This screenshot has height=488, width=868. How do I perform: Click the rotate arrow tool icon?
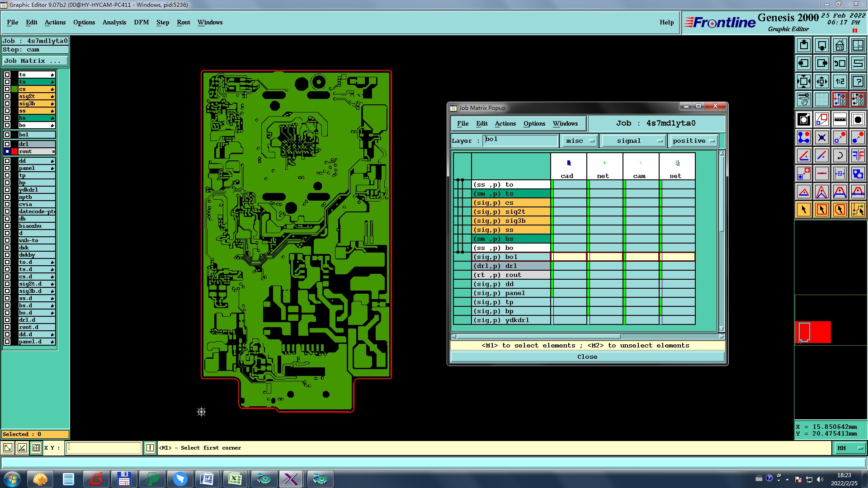[840, 155]
